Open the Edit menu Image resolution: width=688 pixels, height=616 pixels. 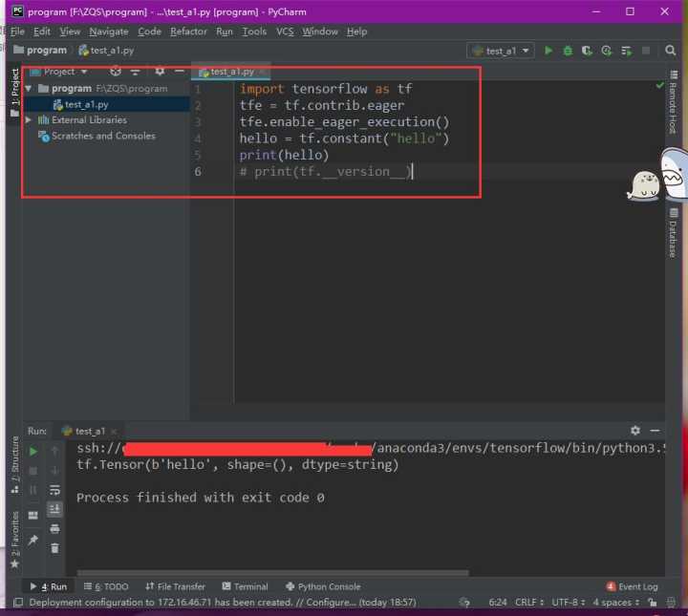coord(42,32)
